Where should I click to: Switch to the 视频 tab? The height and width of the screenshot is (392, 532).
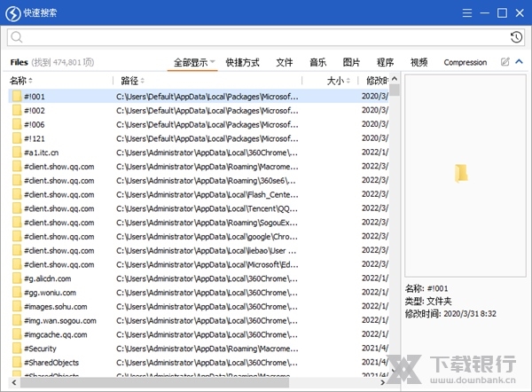pos(419,62)
